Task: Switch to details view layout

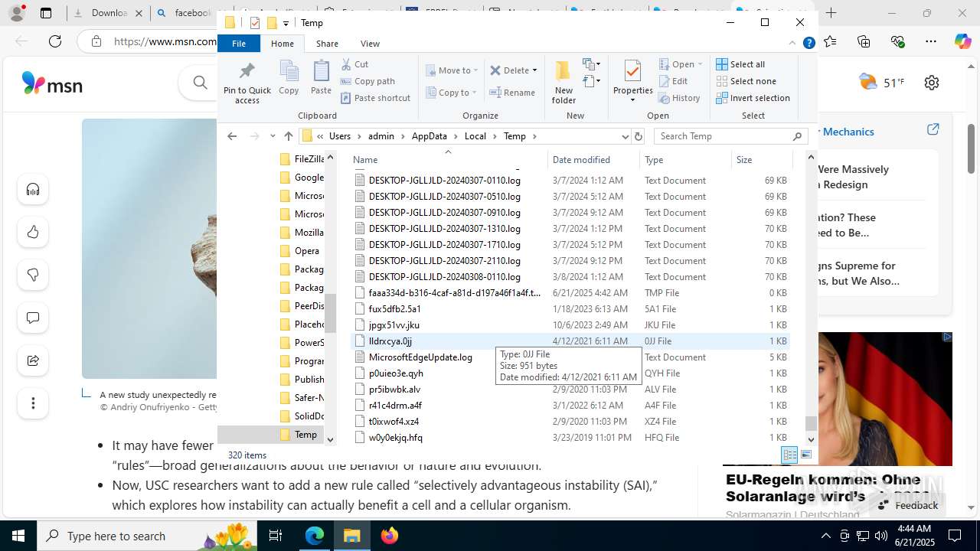Action: pyautogui.click(x=790, y=455)
